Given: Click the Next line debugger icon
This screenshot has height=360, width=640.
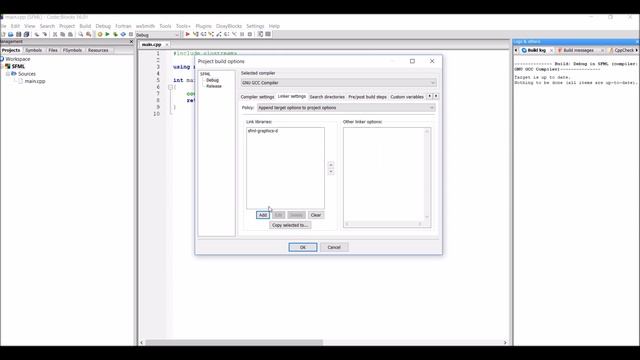Looking at the screenshot, I should click(x=203, y=35).
